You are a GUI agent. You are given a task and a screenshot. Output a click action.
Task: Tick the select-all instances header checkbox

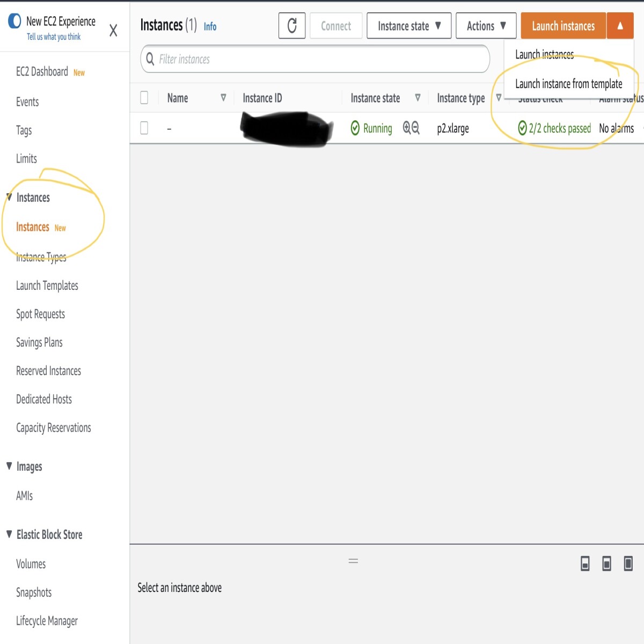[x=144, y=98]
